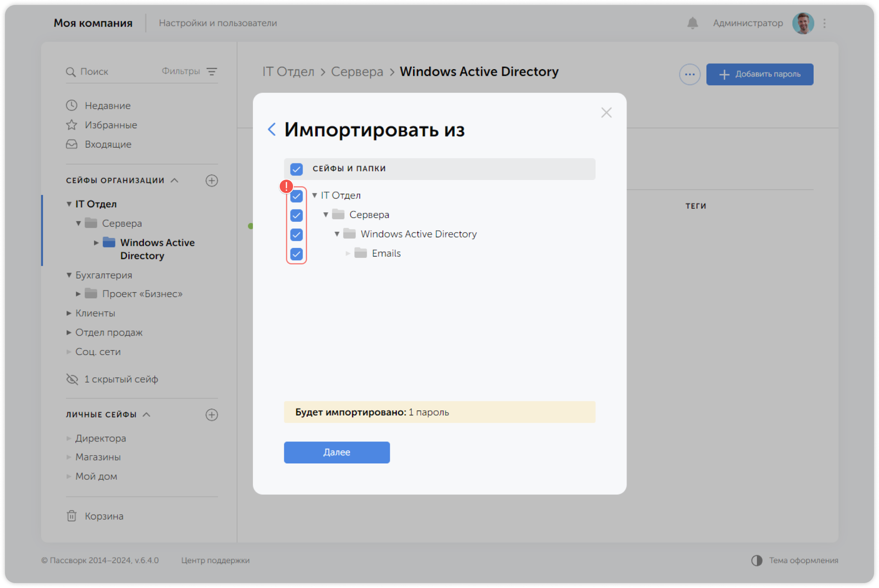
Task: Uncheck the СЕЙФЫ И ПАПКИ master checkbox
Action: [296, 169]
